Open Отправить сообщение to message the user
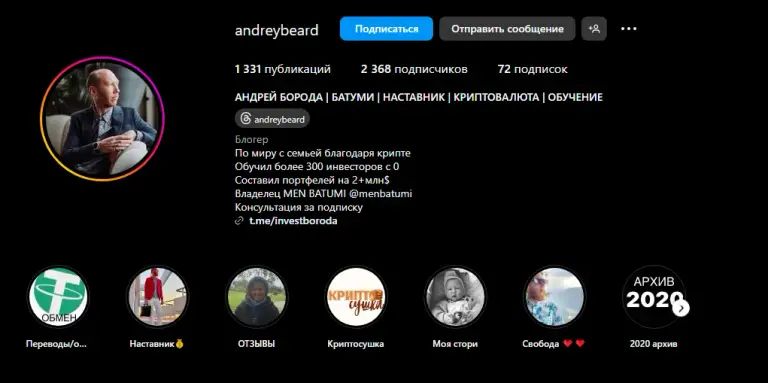Viewport: 768px width, 383px height. point(507,28)
